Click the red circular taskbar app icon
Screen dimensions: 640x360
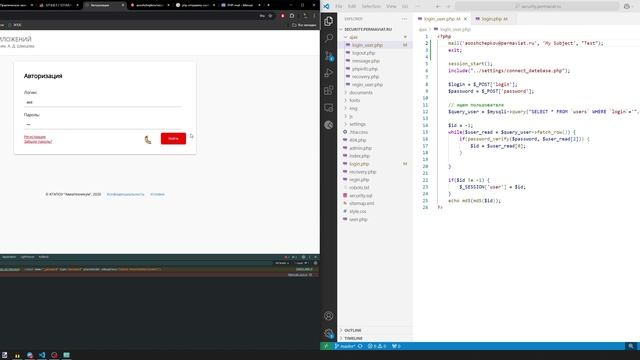click(54, 355)
